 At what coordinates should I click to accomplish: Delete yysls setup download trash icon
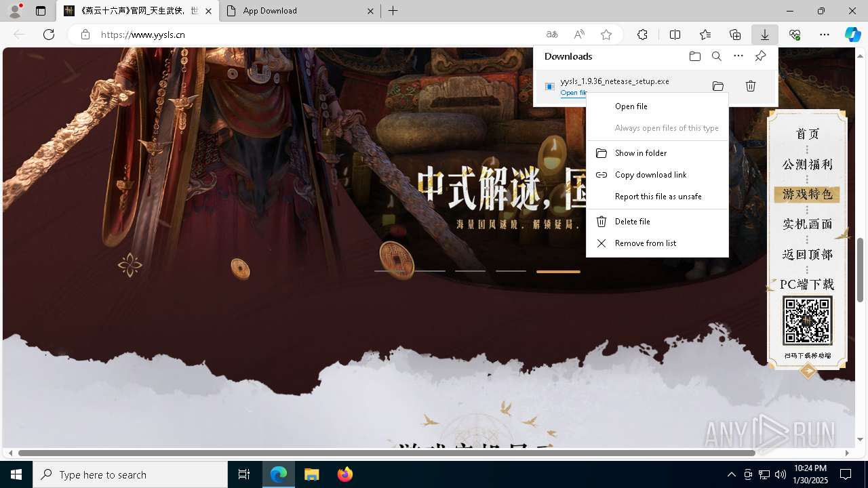click(x=751, y=86)
